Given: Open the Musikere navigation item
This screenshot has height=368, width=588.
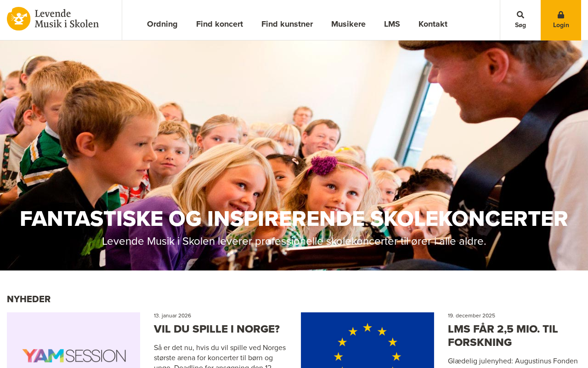Looking at the screenshot, I should tap(348, 24).
